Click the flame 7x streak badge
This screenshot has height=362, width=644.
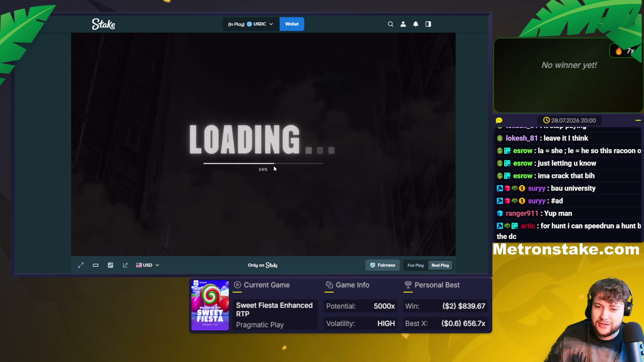point(625,51)
